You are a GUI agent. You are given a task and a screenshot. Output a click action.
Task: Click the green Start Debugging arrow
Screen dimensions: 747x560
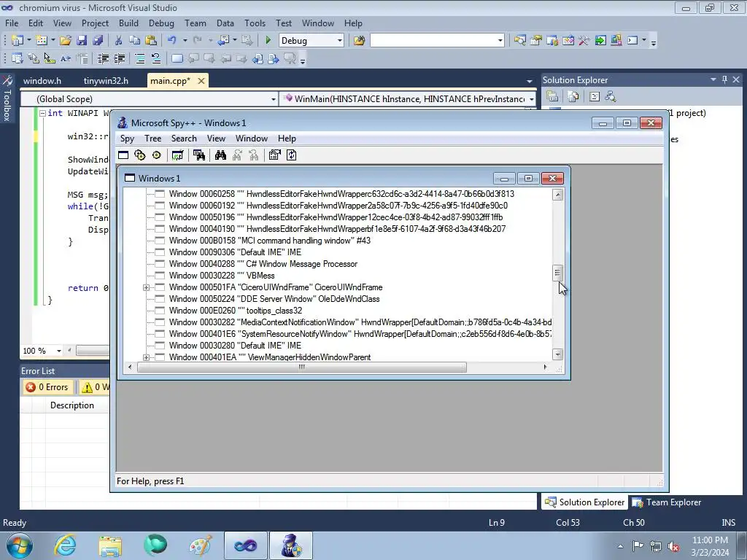[x=268, y=41]
